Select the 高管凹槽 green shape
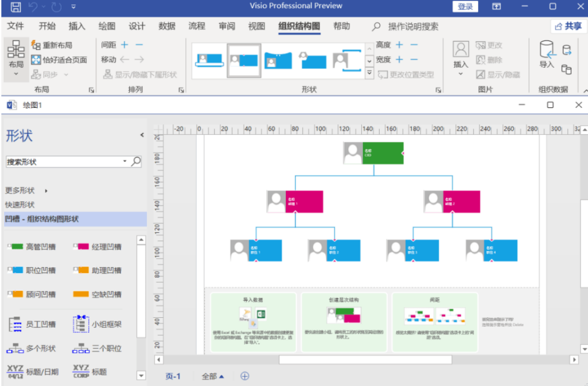588x386 pixels. (31, 246)
